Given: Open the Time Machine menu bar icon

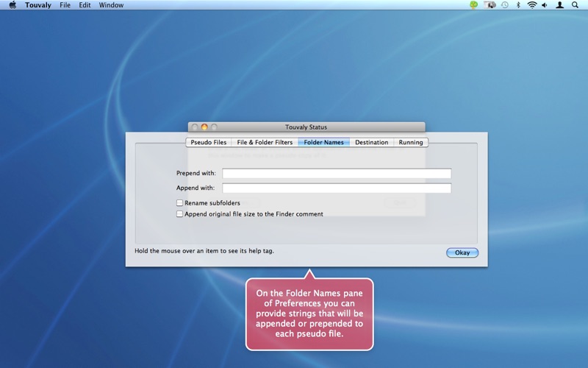Looking at the screenshot, I should pyautogui.click(x=505, y=5).
